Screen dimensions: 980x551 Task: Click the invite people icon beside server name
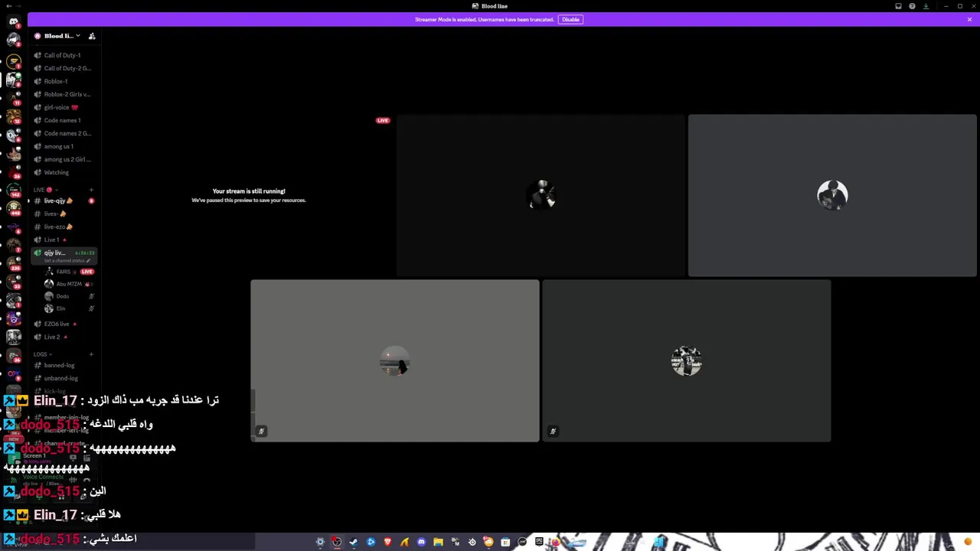[92, 36]
